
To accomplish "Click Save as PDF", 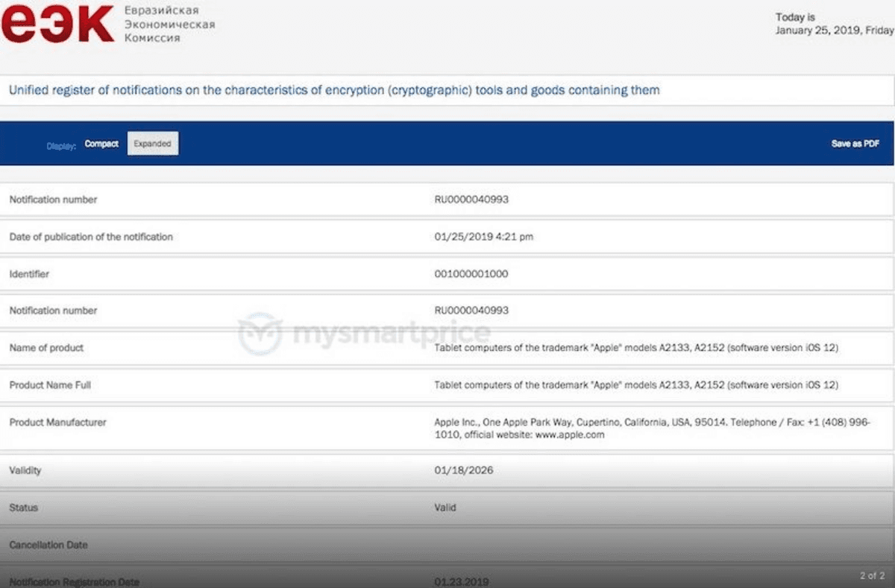I will (855, 144).
